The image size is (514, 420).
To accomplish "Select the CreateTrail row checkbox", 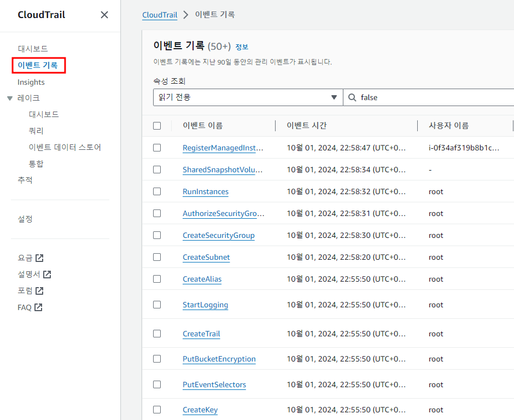I will pyautogui.click(x=157, y=334).
